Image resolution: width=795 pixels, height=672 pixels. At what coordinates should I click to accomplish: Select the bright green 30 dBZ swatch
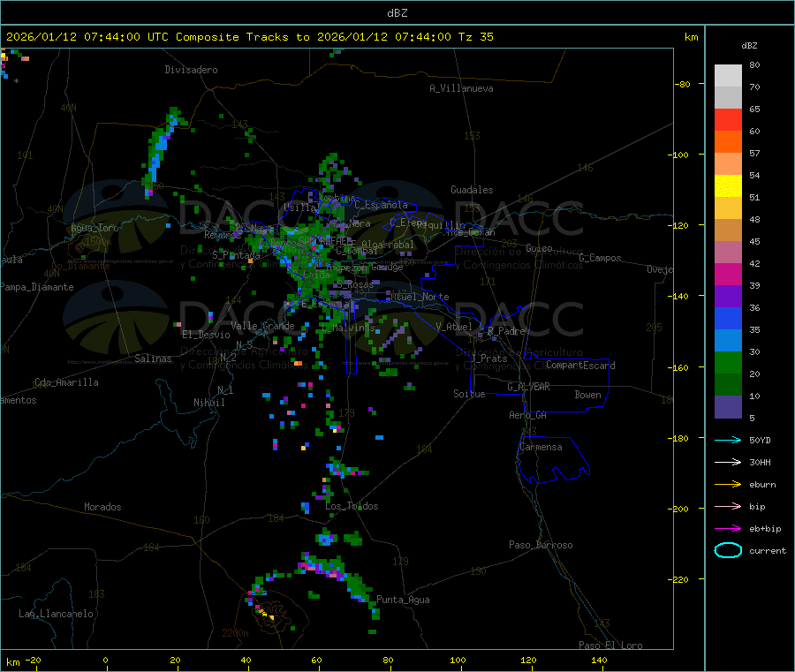(x=728, y=362)
